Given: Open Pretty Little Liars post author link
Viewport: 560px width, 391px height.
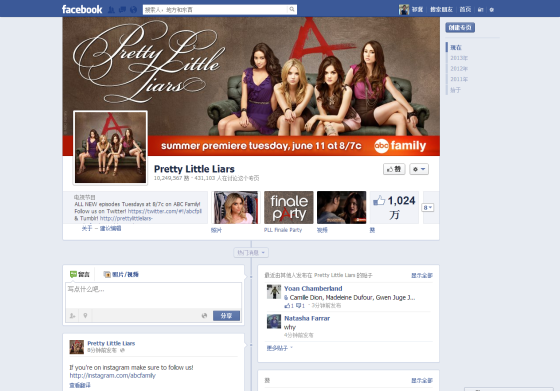Looking at the screenshot, I should coord(111,343).
